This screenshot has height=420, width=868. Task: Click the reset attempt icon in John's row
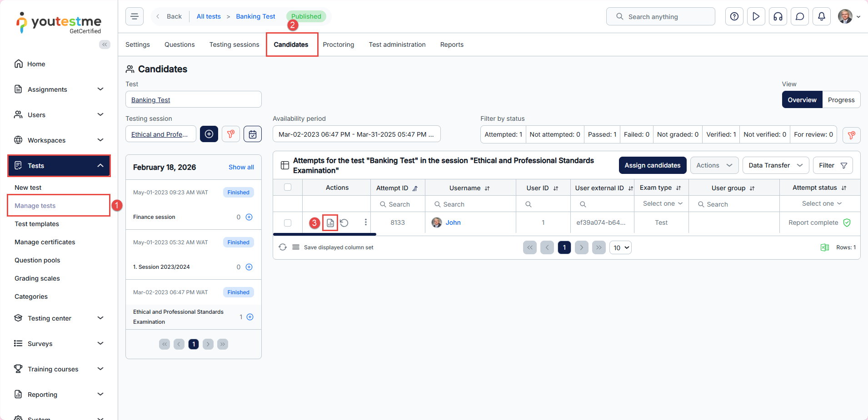(x=344, y=223)
